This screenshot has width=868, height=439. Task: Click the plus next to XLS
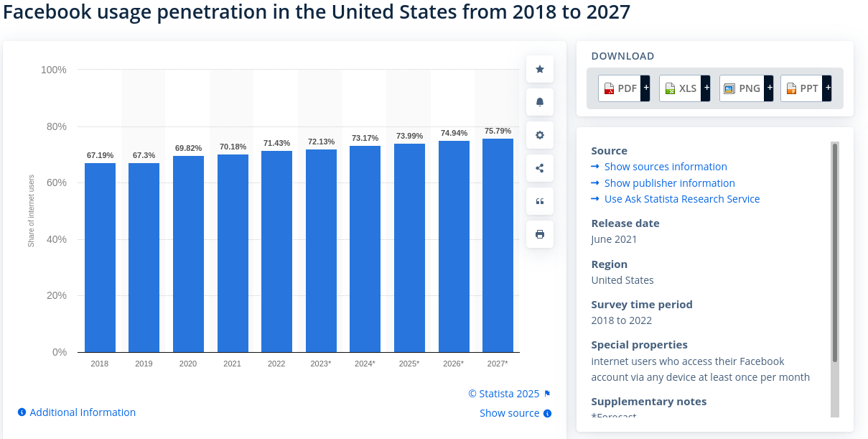(706, 88)
